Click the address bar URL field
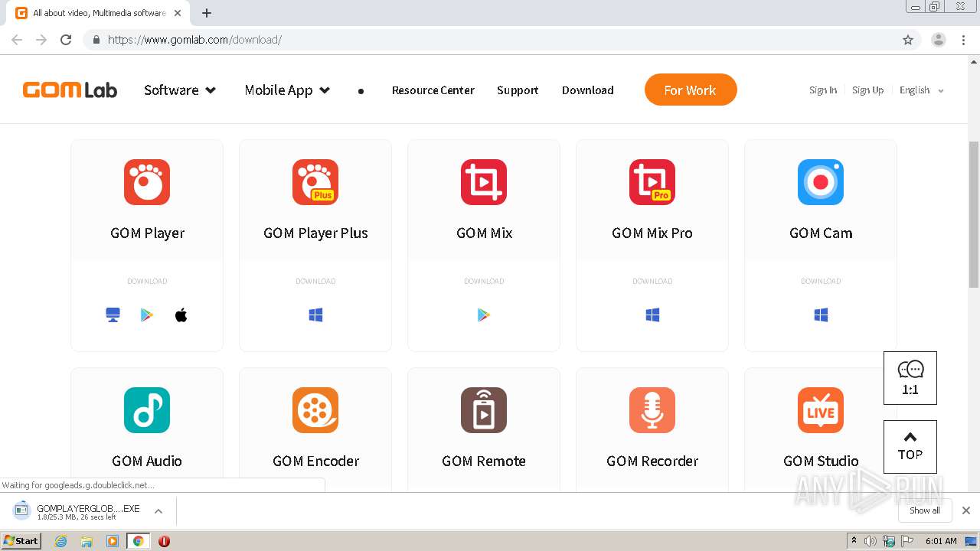Viewport: 980px width, 551px height. click(490, 40)
